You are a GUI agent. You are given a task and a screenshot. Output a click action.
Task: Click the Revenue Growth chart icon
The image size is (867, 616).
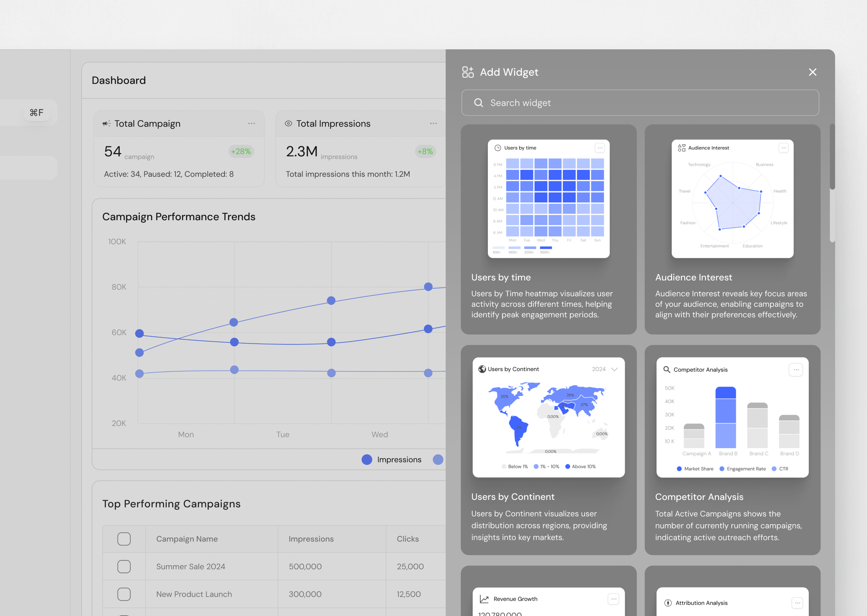click(484, 599)
